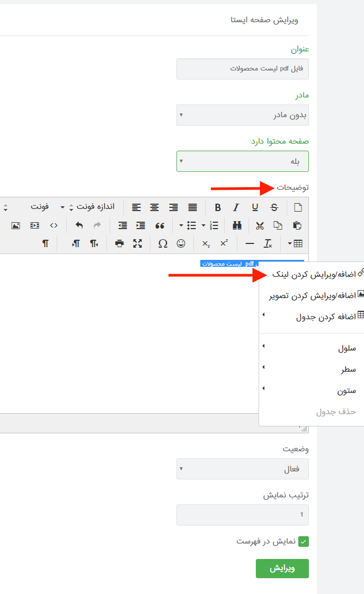Open source code view icon
Screen dimensions: 364x594
coord(54,225)
